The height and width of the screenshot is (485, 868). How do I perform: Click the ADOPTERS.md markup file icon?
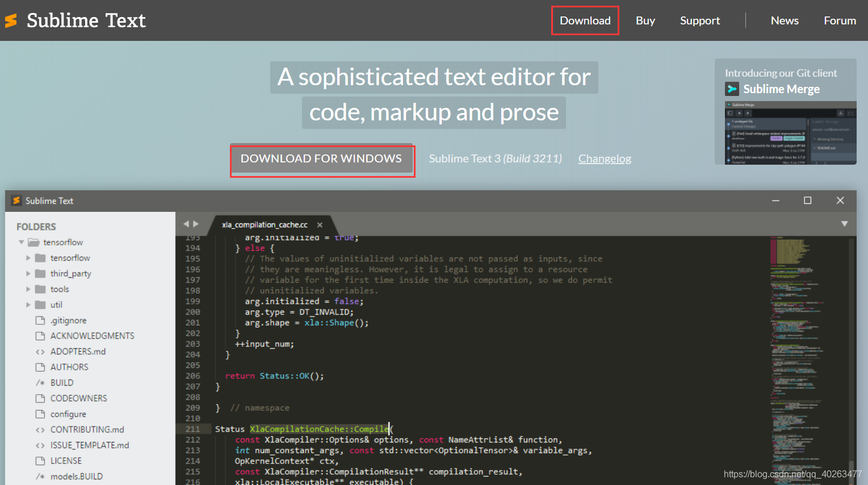pyautogui.click(x=40, y=352)
